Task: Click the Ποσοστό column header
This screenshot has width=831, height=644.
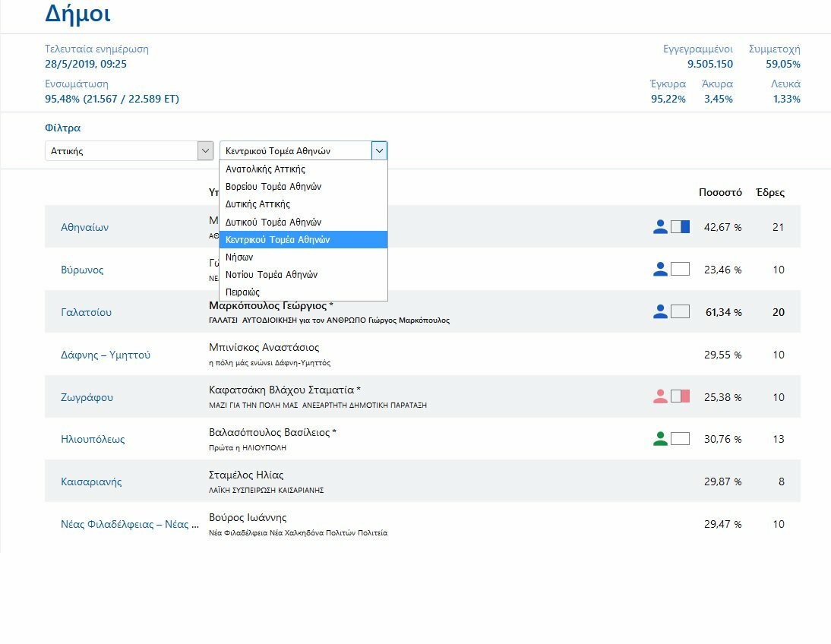Action: coord(720,192)
